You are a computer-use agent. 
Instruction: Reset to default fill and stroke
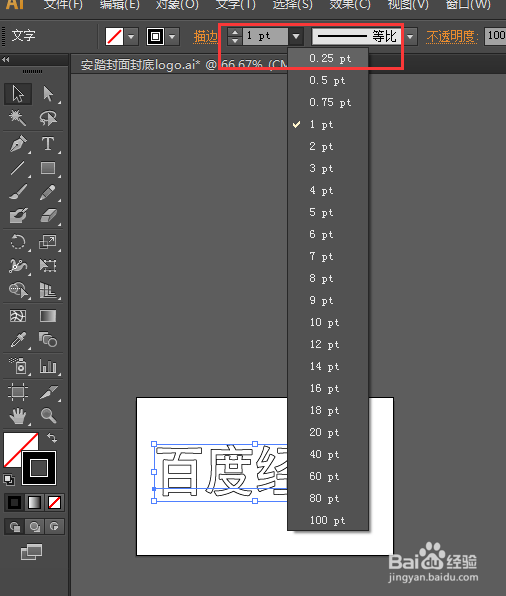click(9, 480)
